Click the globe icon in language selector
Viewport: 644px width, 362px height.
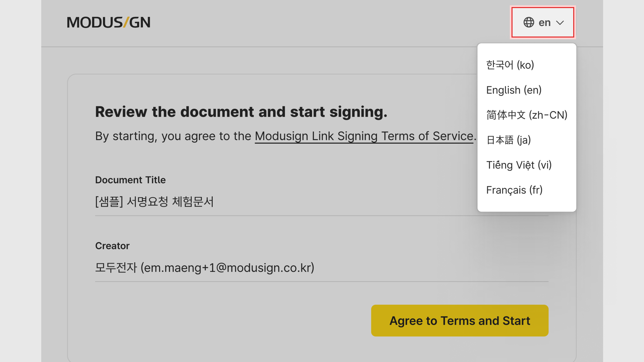tap(529, 22)
